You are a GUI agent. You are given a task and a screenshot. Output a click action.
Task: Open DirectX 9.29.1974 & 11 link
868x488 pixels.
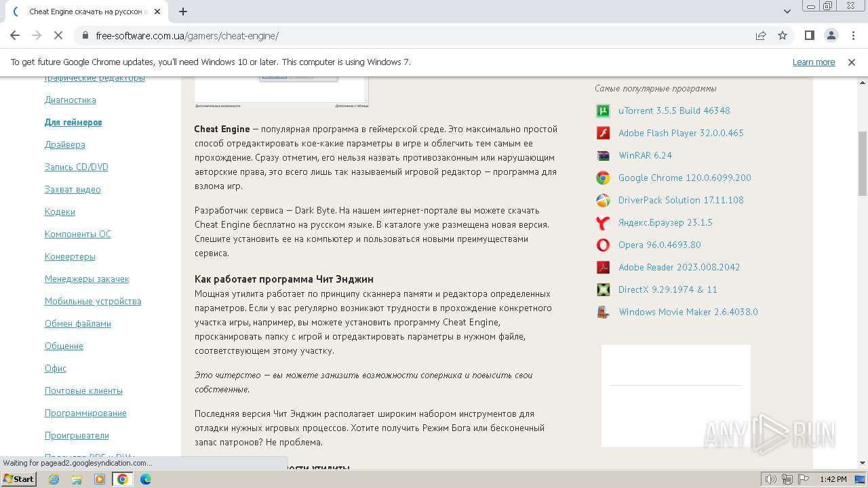tap(668, 289)
